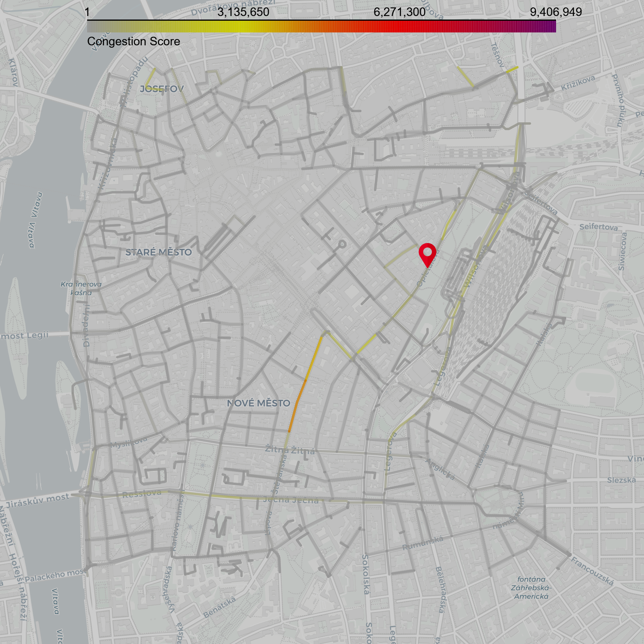The height and width of the screenshot is (644, 644).
Task: Select the "Dvořákovo nábřeží" embankment label
Action: point(233,8)
